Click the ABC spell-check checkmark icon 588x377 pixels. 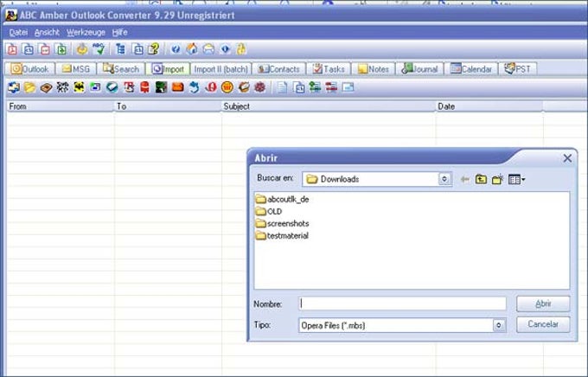[x=99, y=49]
